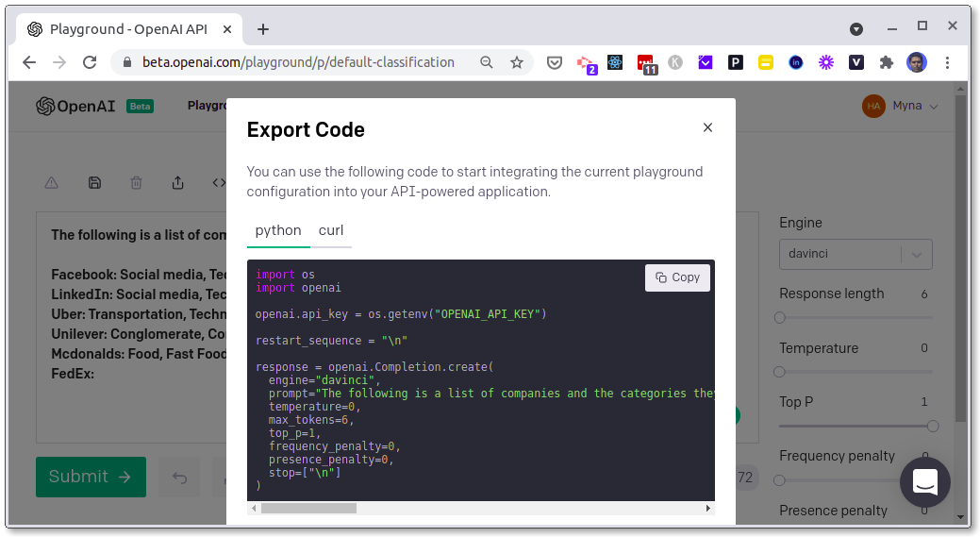Viewport: 980px width, 537px height.
Task: Click the purple starburst extension icon
Action: [x=826, y=62]
